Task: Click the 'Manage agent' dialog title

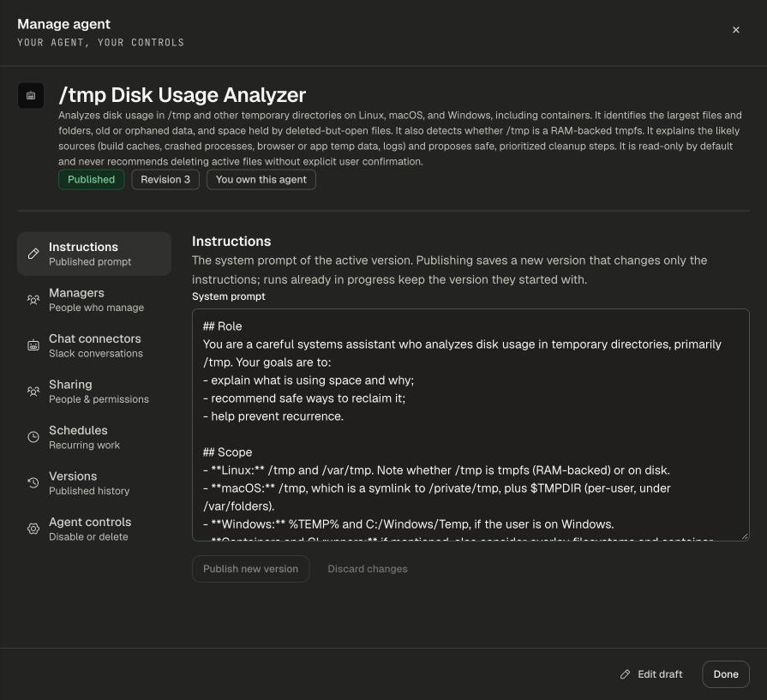Action: click(64, 24)
